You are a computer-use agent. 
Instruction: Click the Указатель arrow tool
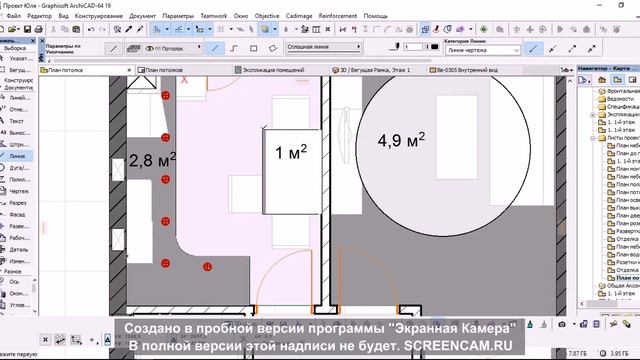click(x=16, y=58)
